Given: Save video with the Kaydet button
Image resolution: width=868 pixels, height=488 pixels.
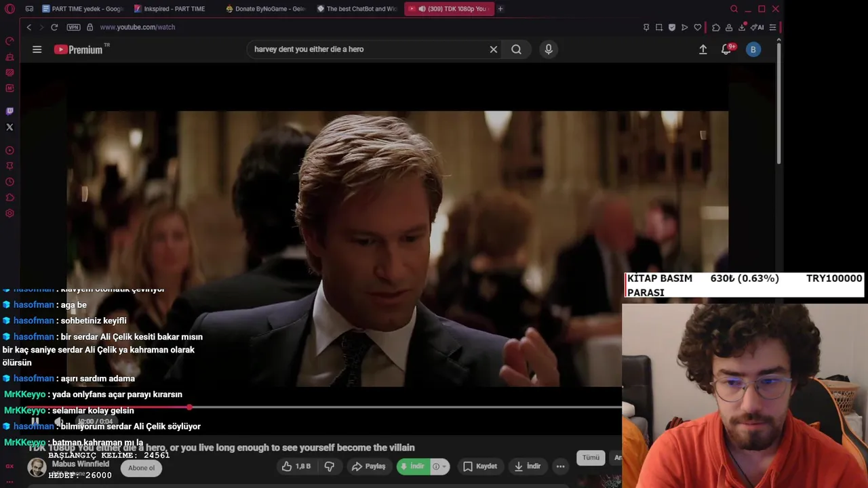Looking at the screenshot, I should click(480, 466).
